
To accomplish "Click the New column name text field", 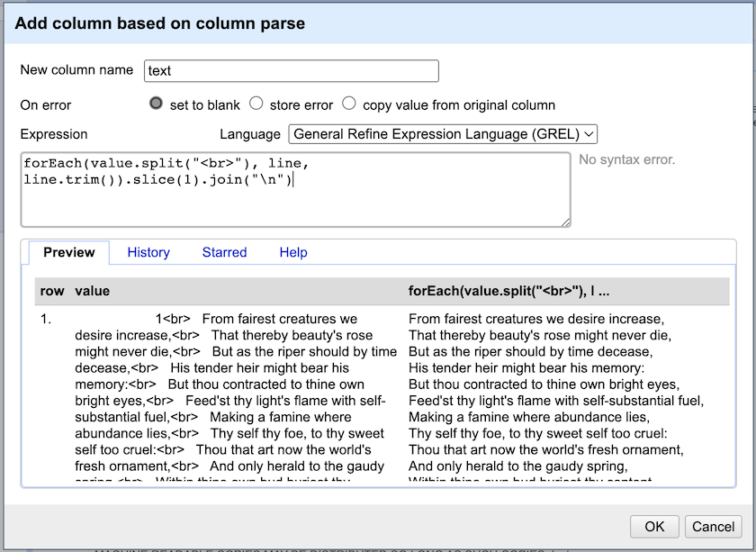I will (291, 71).
